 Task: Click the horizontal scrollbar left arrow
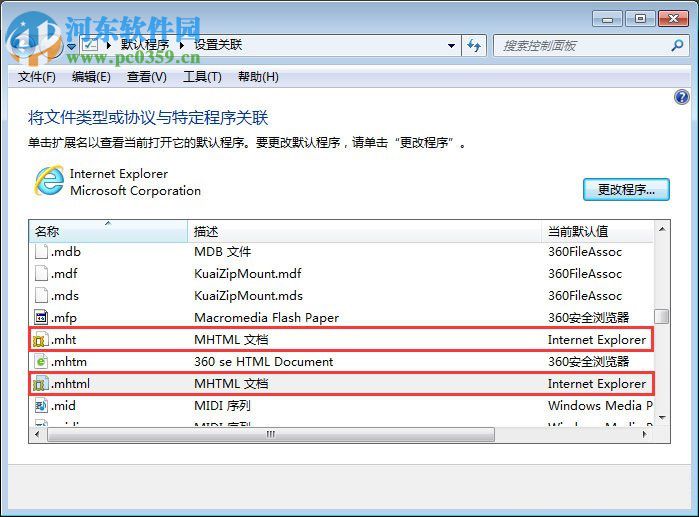point(37,435)
